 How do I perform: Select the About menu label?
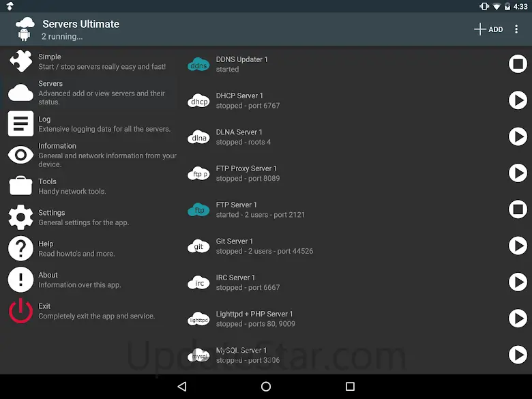48,275
